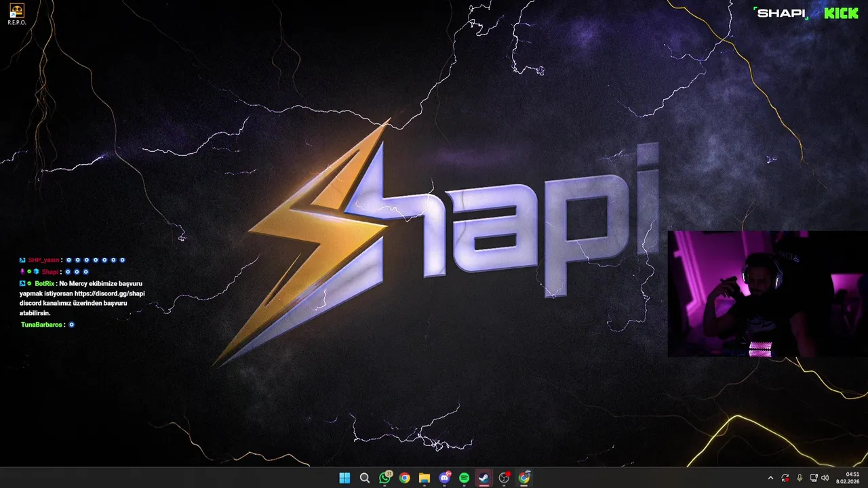Open Spotify from the taskbar

[x=464, y=478]
